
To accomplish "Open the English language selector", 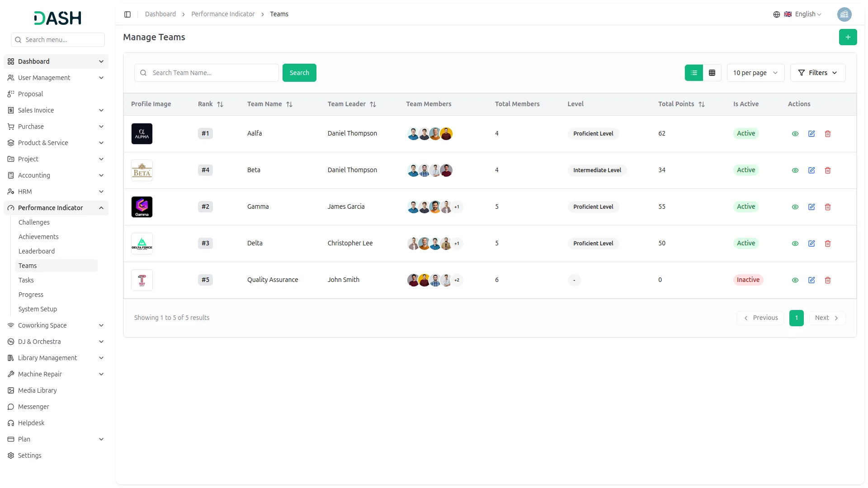I will (x=802, y=14).
